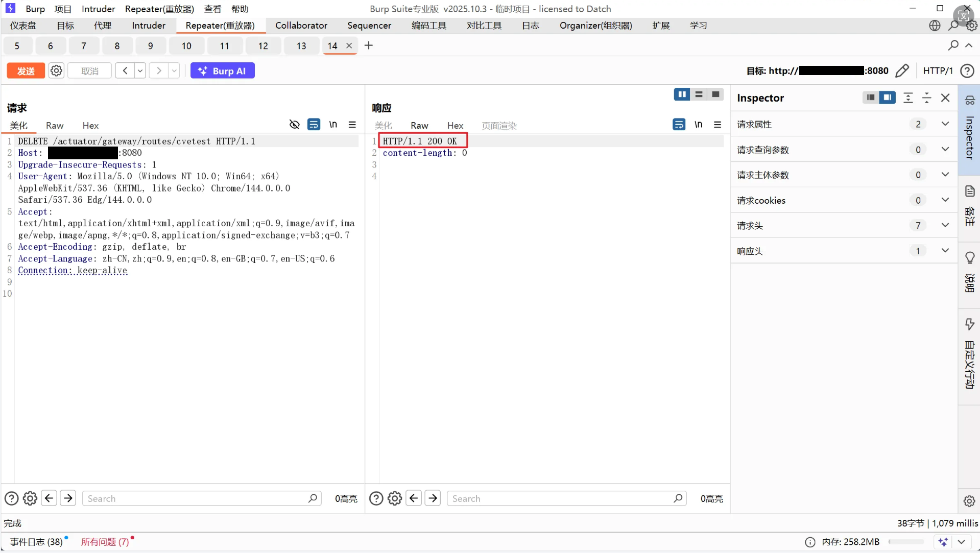Image resolution: width=980 pixels, height=553 pixels.
Task: Click the memory usage bar
Action: (906, 542)
